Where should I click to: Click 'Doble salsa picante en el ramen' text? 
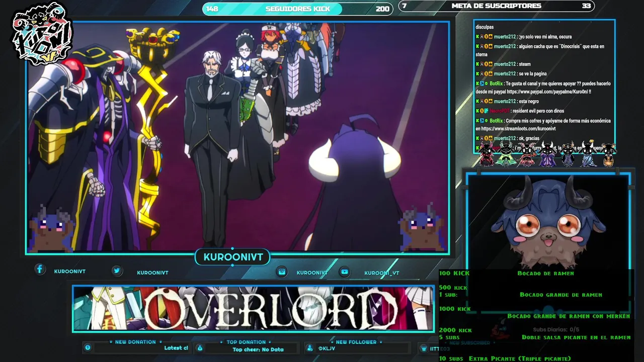click(x=576, y=337)
